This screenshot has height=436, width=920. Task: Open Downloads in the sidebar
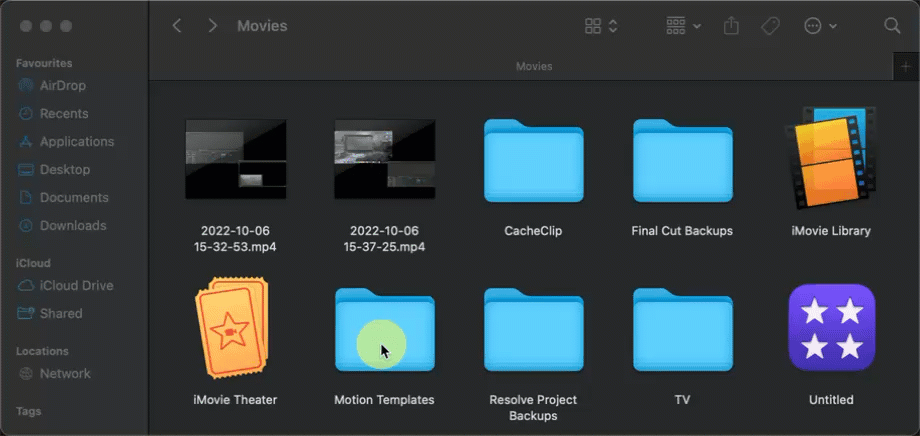coord(72,225)
